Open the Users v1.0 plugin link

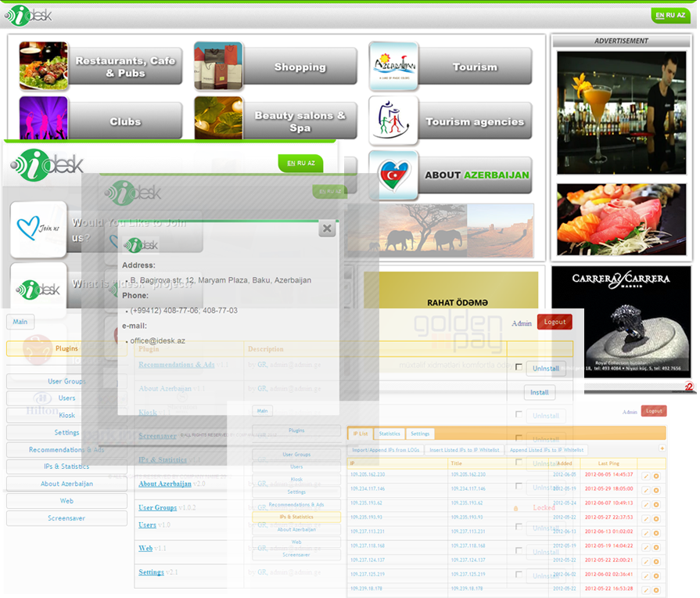point(147,524)
